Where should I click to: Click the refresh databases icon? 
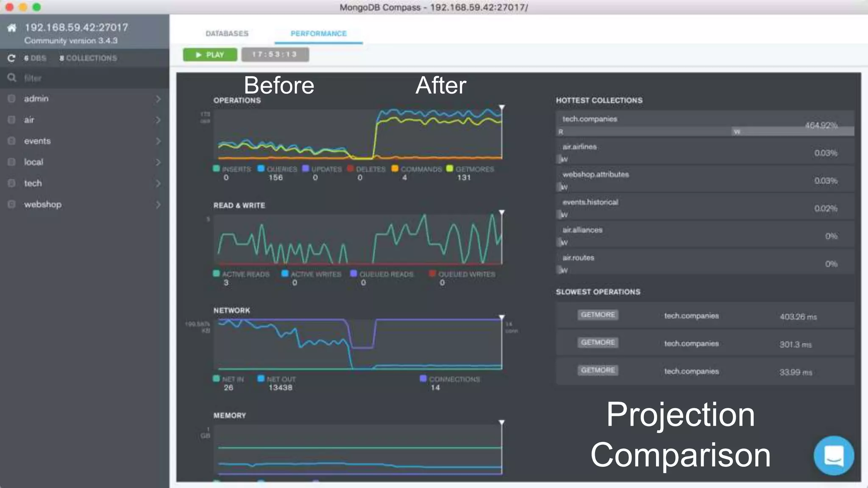(11, 58)
